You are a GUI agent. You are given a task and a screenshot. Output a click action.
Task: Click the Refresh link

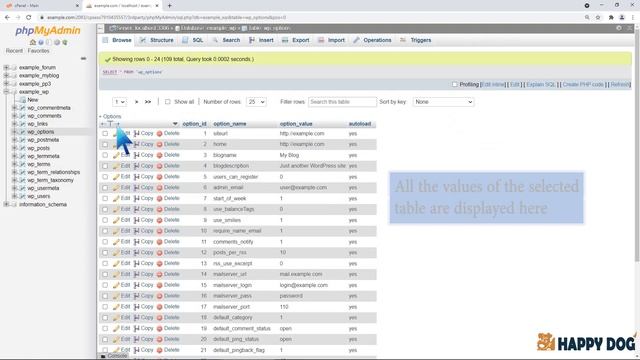click(x=620, y=84)
